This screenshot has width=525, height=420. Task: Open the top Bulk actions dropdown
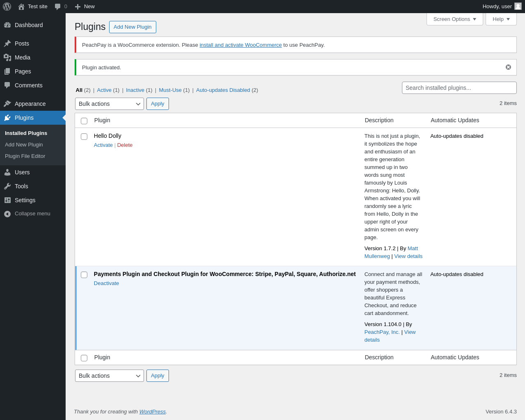tap(110, 104)
